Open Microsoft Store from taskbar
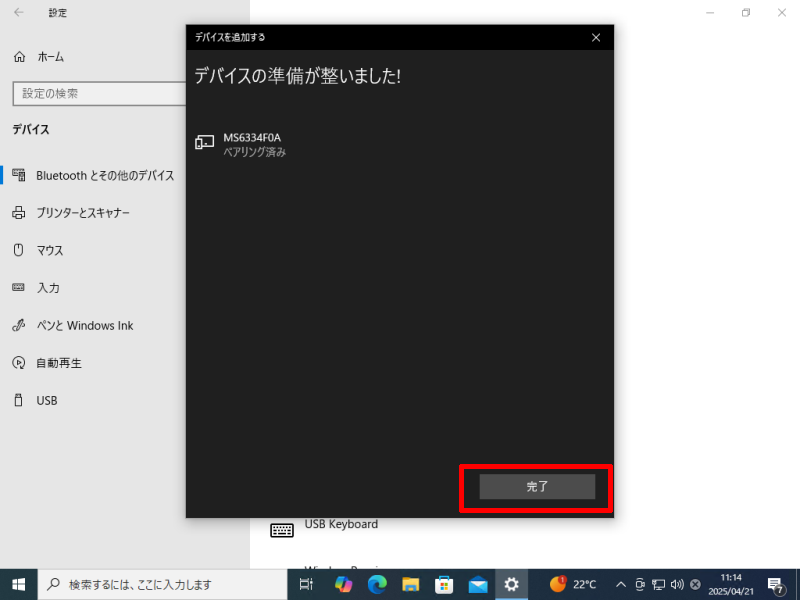Image resolution: width=800 pixels, height=600 pixels. [x=444, y=585]
